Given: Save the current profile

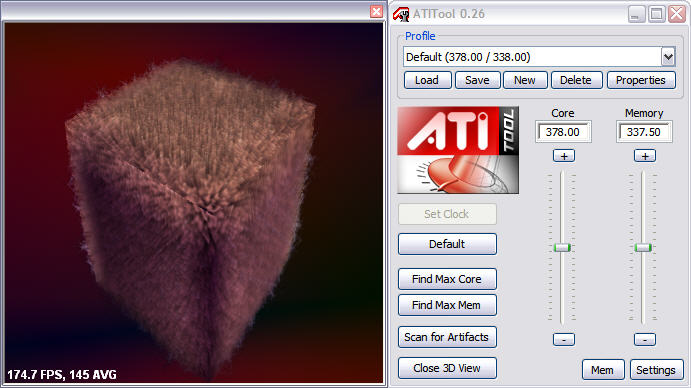Looking at the screenshot, I should click(477, 80).
